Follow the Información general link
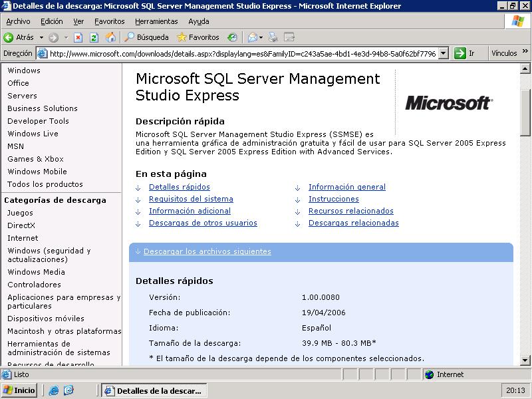This screenshot has width=532, height=399. coord(346,187)
